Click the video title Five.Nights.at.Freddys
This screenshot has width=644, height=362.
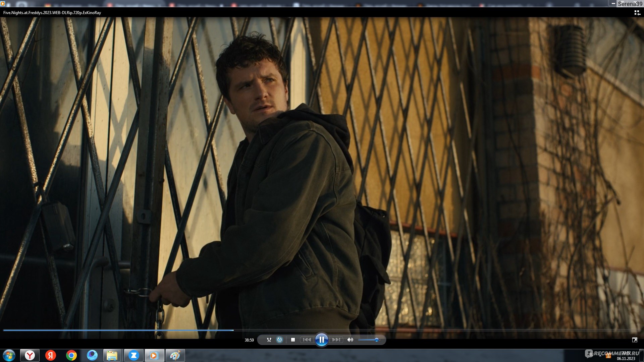click(52, 13)
